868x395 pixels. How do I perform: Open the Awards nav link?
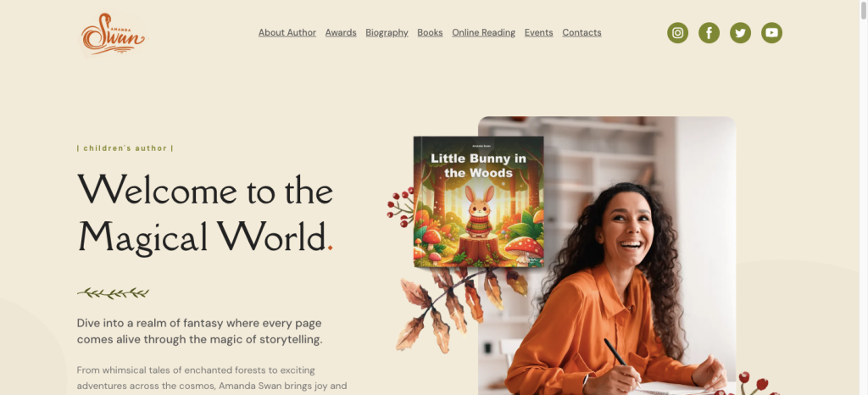pos(341,33)
